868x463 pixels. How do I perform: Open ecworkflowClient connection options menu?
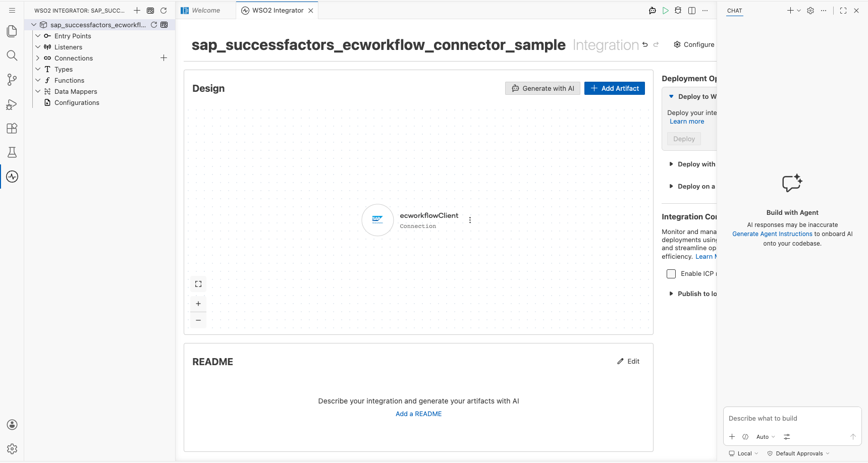pos(470,220)
